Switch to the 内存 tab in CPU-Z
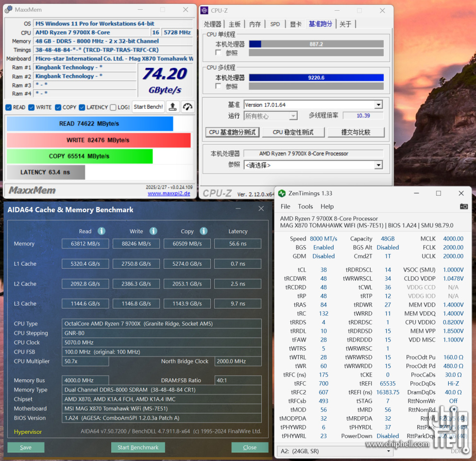This screenshot has height=461, width=476. 255,24
